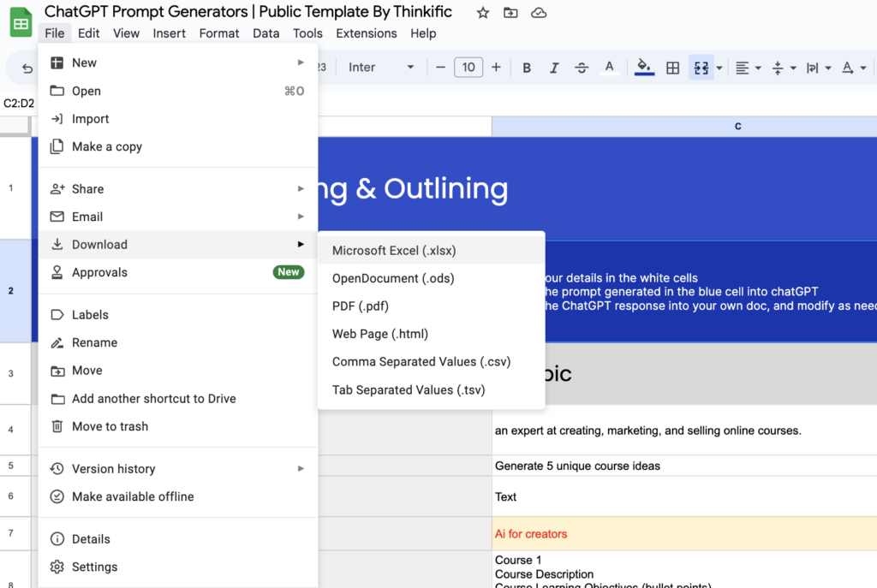Download as Web Page (.html)
This screenshot has height=588, width=877.
click(x=432, y=335)
